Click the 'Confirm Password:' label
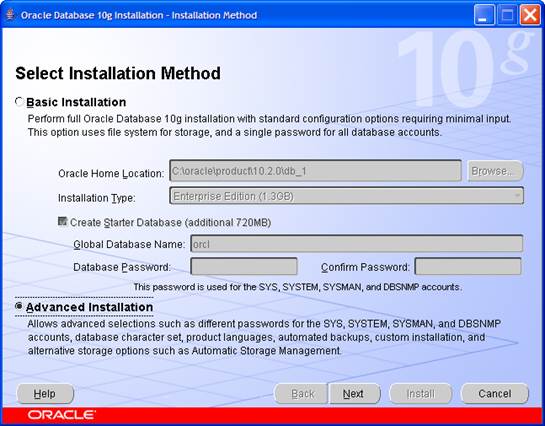The height and width of the screenshot is (426, 545). pos(365,267)
